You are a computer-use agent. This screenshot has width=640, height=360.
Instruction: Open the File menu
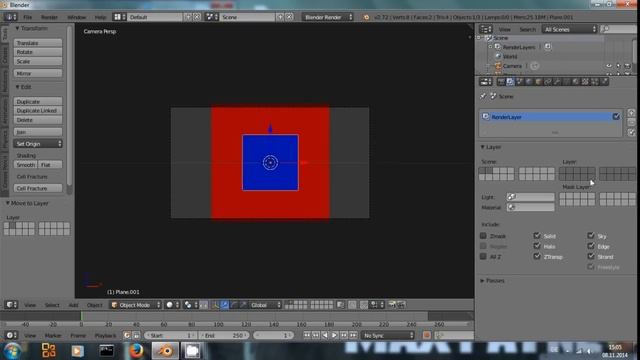click(x=27, y=17)
